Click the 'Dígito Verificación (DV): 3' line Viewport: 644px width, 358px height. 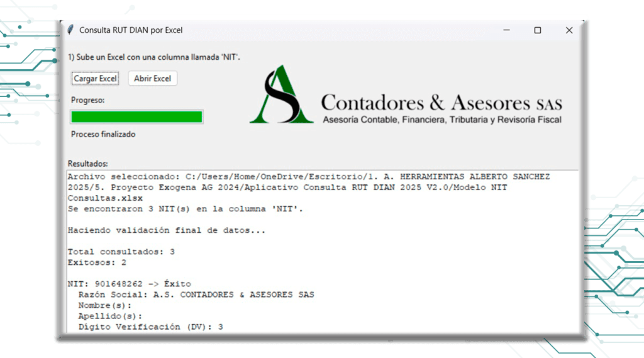[150, 327]
